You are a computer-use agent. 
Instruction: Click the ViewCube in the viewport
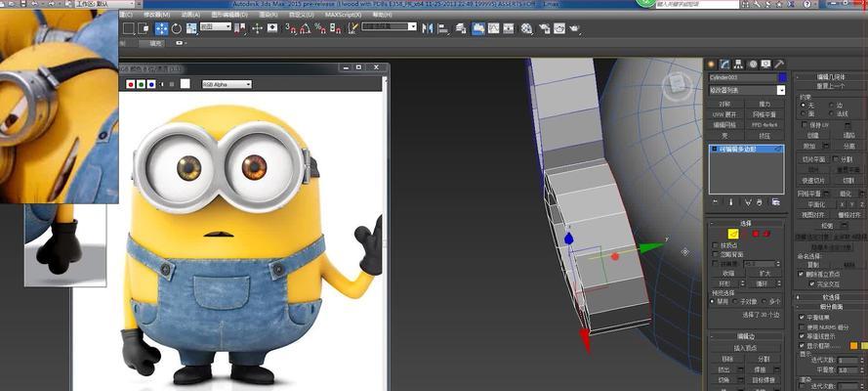[x=677, y=85]
